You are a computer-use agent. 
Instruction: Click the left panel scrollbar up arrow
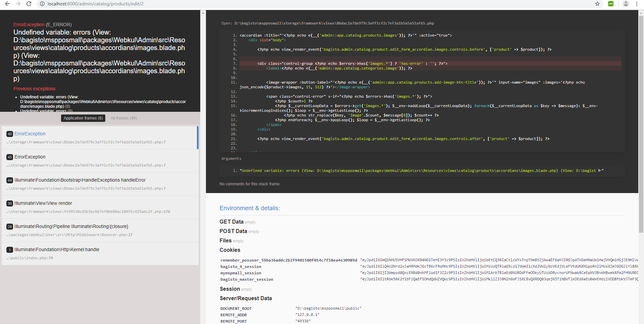[x=203, y=13]
